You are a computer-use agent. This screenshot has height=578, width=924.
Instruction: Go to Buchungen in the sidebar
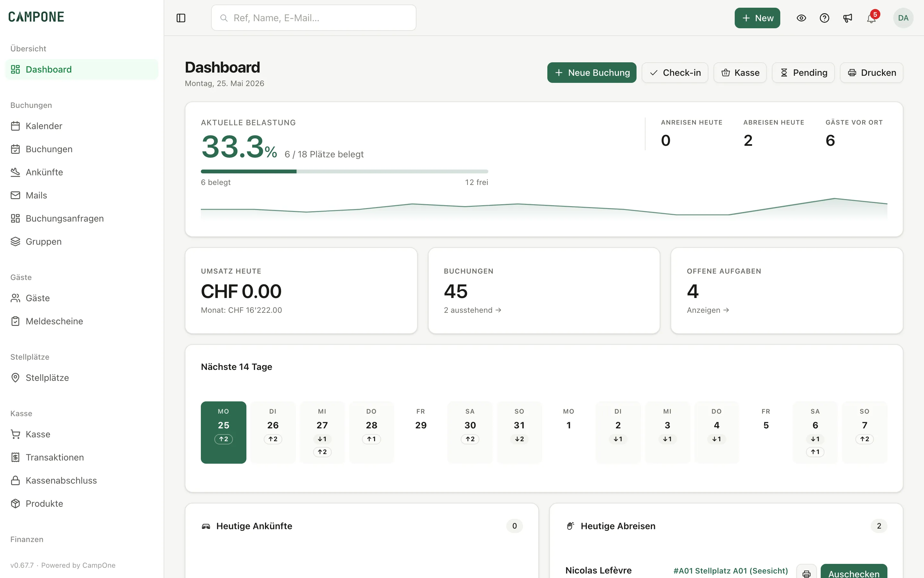click(x=82, y=149)
